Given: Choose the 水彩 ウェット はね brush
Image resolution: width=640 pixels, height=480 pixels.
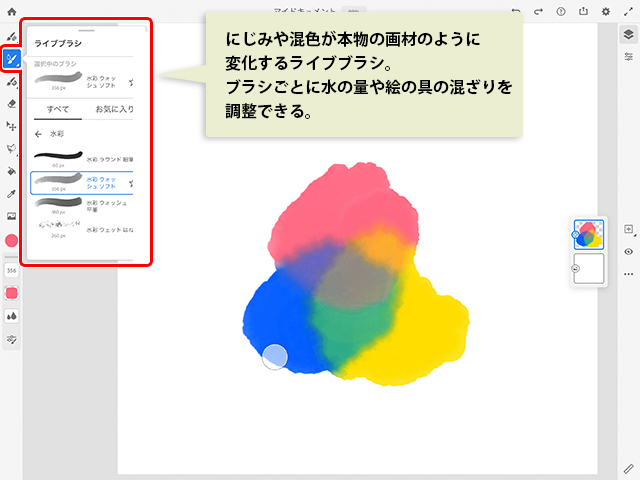Looking at the screenshot, I should [x=83, y=230].
